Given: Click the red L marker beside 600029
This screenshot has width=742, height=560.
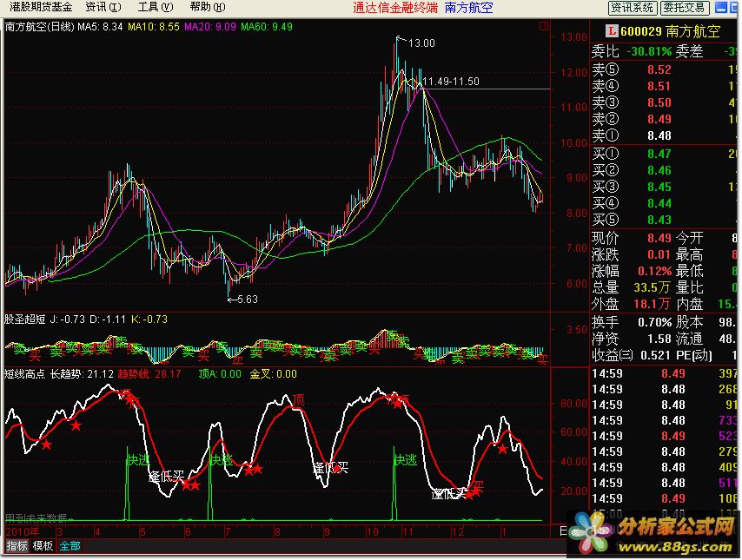Looking at the screenshot, I should [x=612, y=31].
